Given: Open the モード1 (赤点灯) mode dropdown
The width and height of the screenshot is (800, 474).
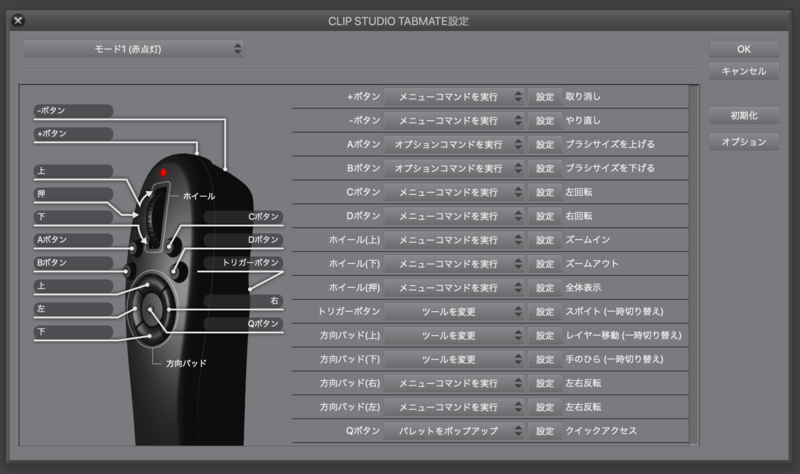Looking at the screenshot, I should (x=133, y=49).
